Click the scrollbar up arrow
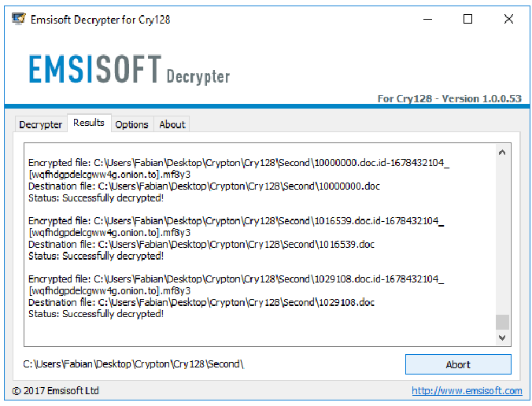 [502, 153]
